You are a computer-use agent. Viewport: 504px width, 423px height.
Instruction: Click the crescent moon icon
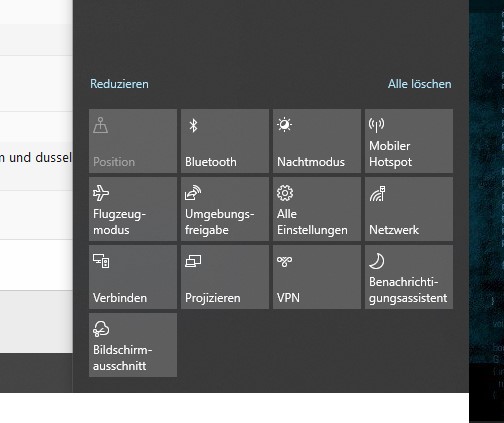[x=377, y=261]
